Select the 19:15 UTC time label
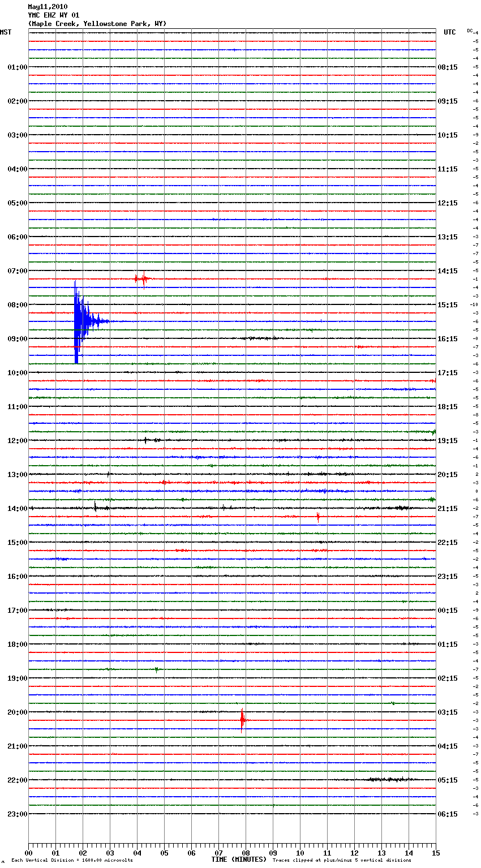481x868 pixels. [448, 441]
